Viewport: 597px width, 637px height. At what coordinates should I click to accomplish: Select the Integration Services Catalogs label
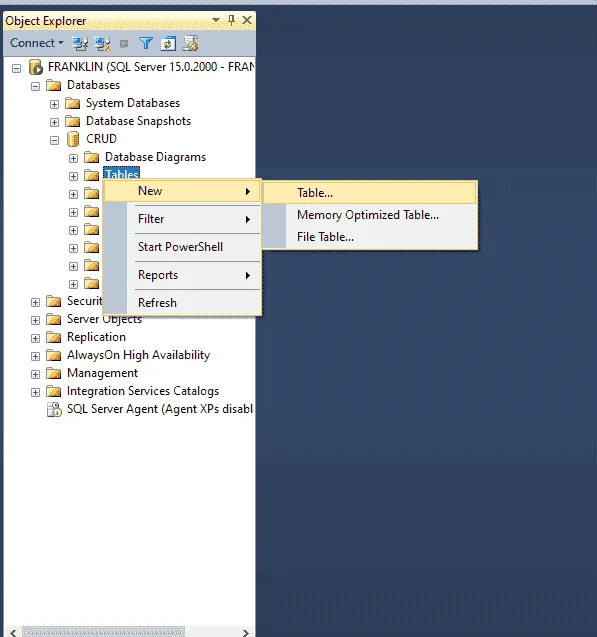point(143,391)
